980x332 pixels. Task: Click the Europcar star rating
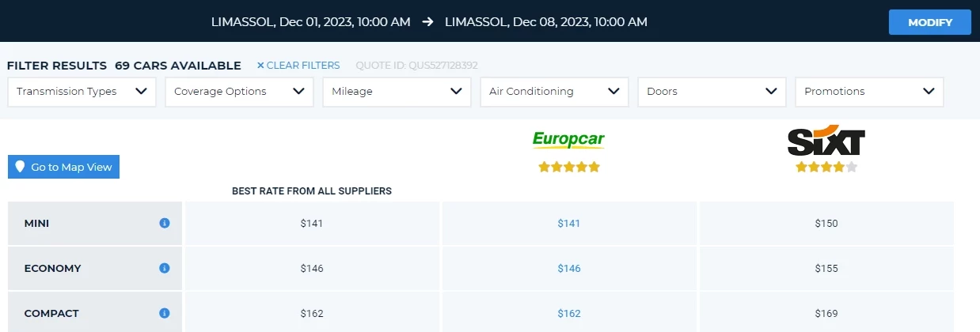pyautogui.click(x=569, y=168)
